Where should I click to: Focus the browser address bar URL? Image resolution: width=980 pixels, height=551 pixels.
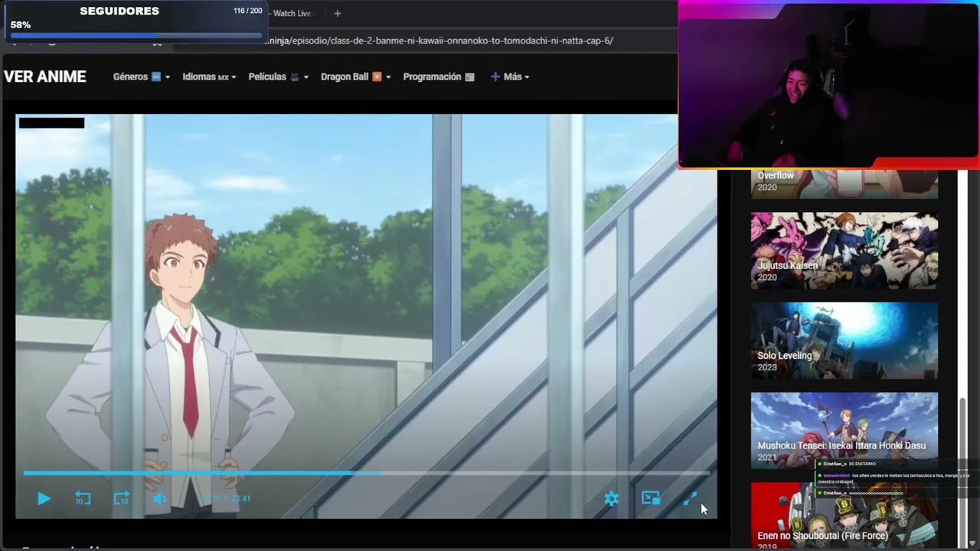coord(438,41)
